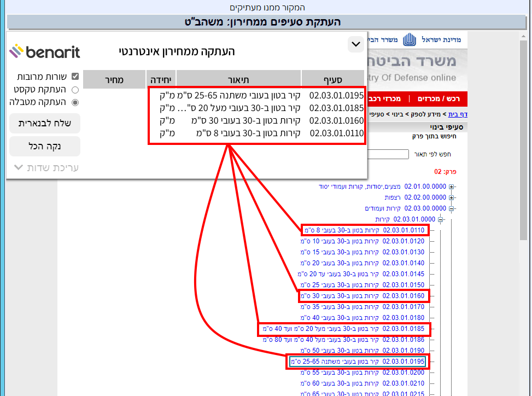Toggle the שורות מרובות checkbox

75,77
